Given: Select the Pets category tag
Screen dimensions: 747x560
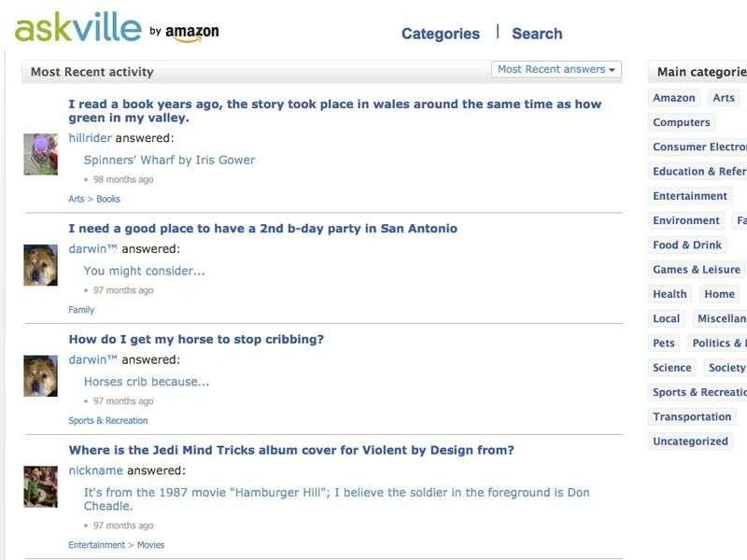Looking at the screenshot, I should (664, 343).
